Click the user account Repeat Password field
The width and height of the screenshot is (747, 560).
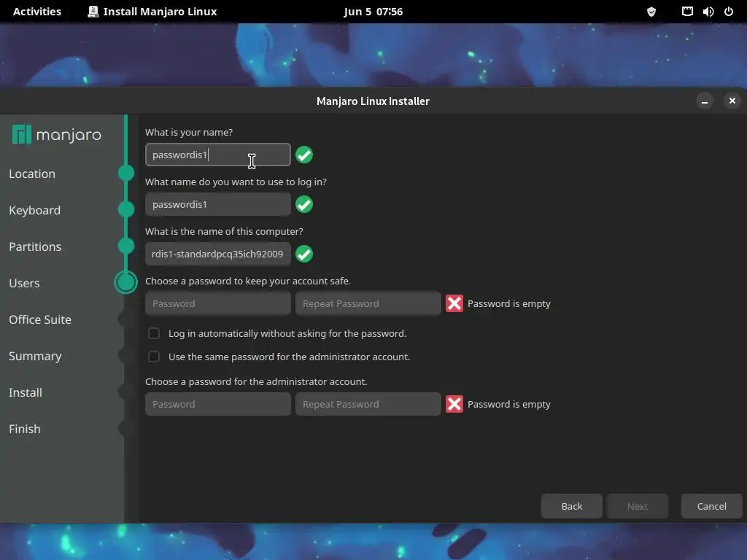click(x=368, y=303)
